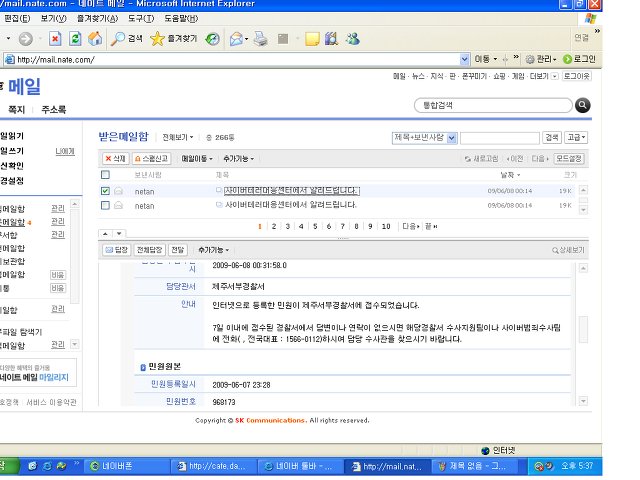Open the 도구(T) menu

click(141, 18)
